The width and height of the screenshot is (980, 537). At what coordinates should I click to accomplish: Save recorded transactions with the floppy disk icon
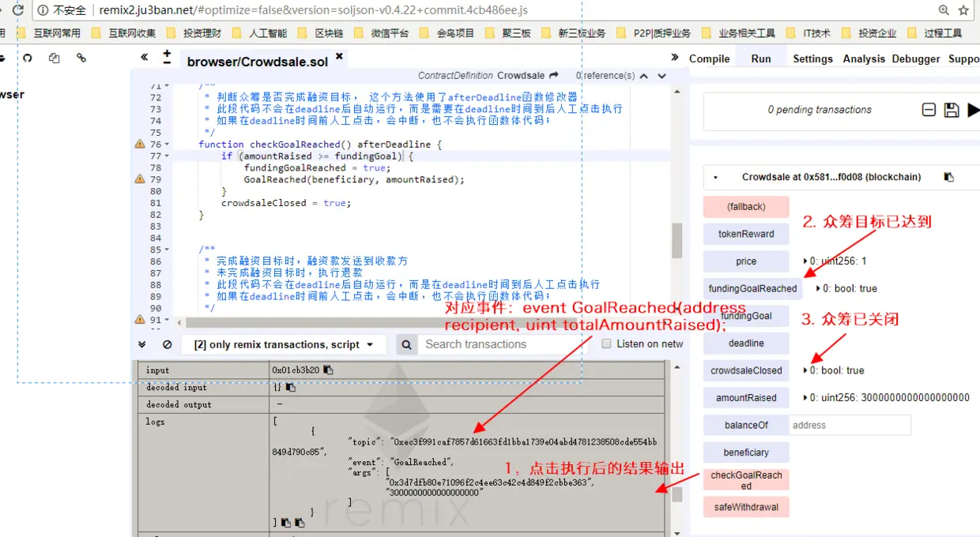(952, 110)
